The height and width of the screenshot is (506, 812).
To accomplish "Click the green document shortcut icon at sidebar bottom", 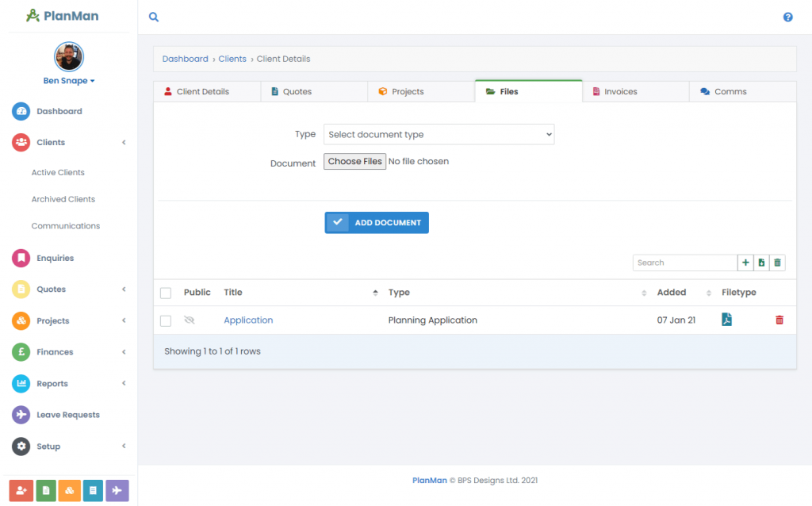I will coord(45,490).
